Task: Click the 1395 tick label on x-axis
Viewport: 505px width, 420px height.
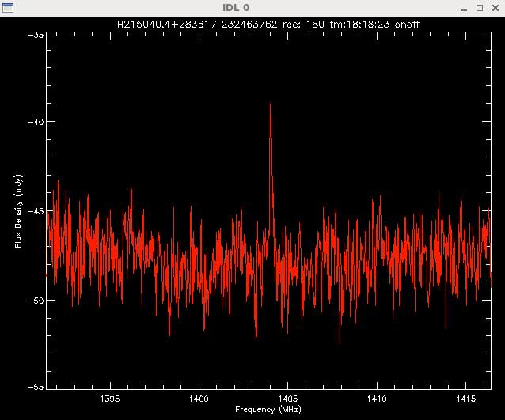Action: pos(109,399)
